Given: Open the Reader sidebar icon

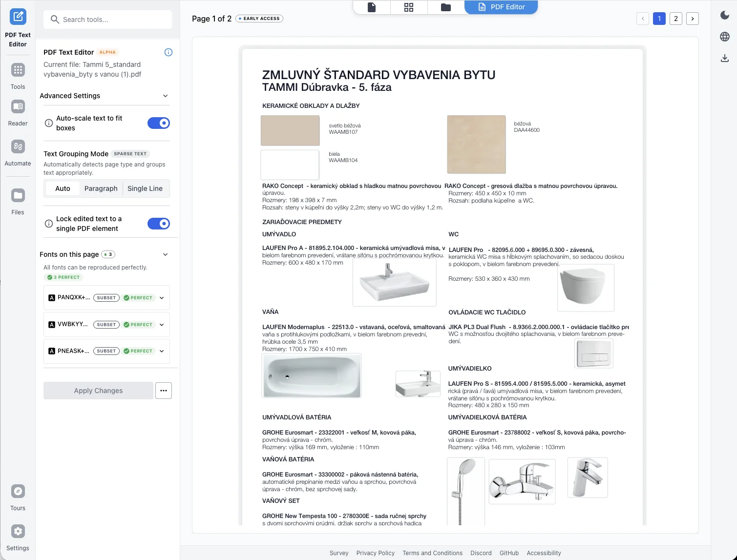Looking at the screenshot, I should coord(18,106).
